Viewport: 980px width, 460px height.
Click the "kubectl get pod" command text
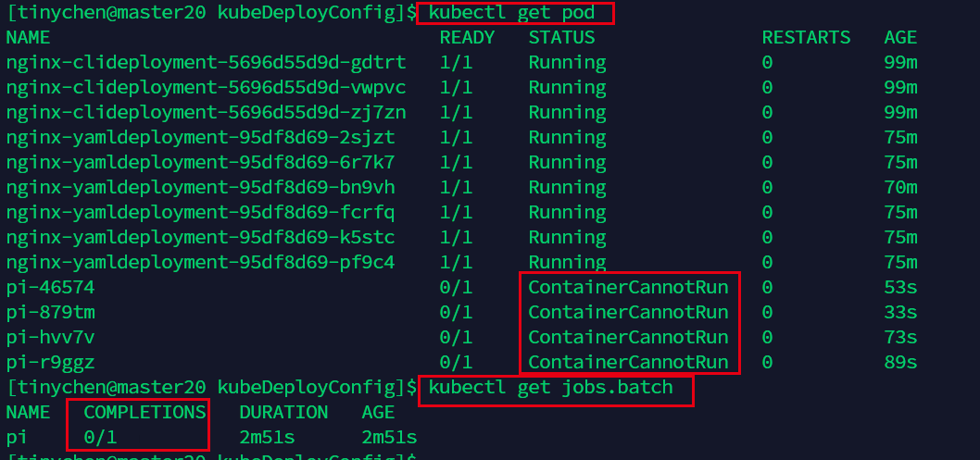[511, 13]
